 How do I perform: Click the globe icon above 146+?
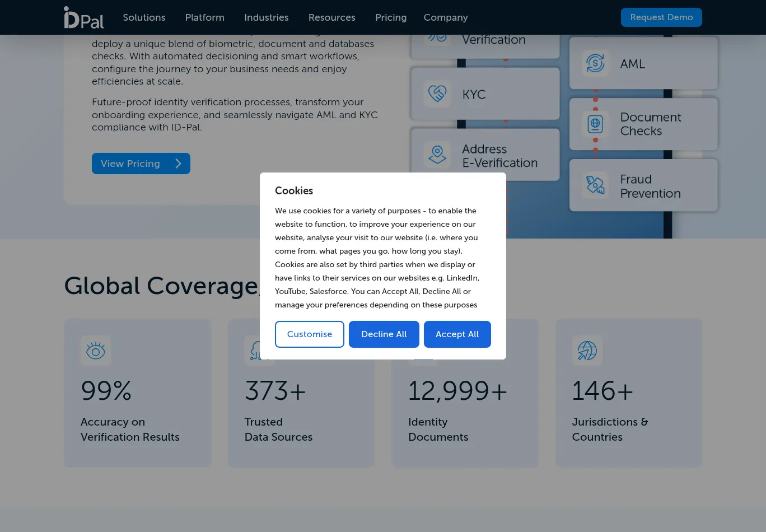587,351
